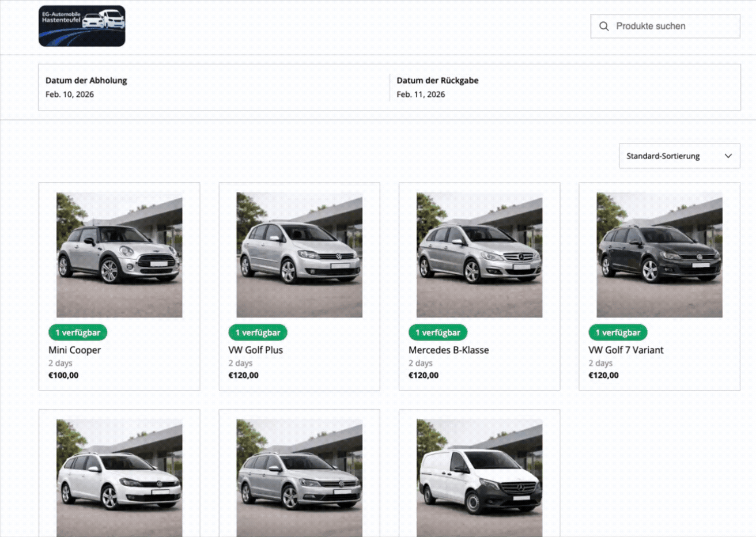Open the white VW Golf wagon image
The width and height of the screenshot is (756, 537).
tap(119, 478)
